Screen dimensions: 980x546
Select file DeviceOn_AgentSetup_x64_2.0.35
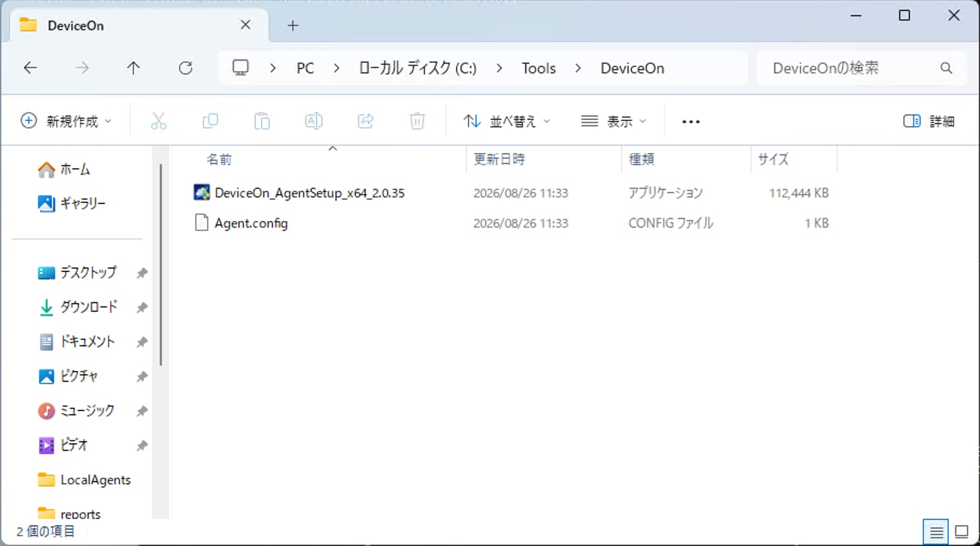tap(309, 193)
